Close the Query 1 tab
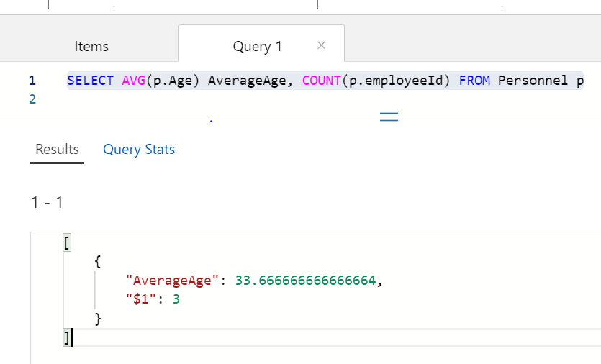 click(x=321, y=45)
